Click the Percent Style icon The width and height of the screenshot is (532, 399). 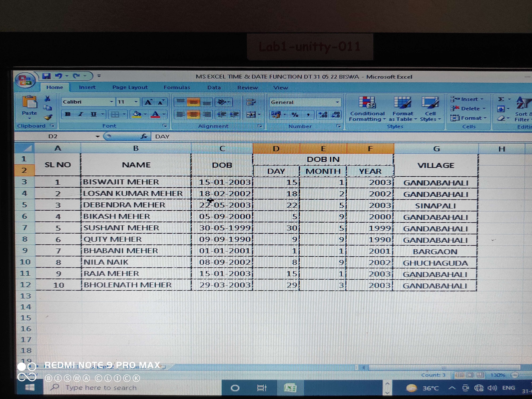(295, 115)
